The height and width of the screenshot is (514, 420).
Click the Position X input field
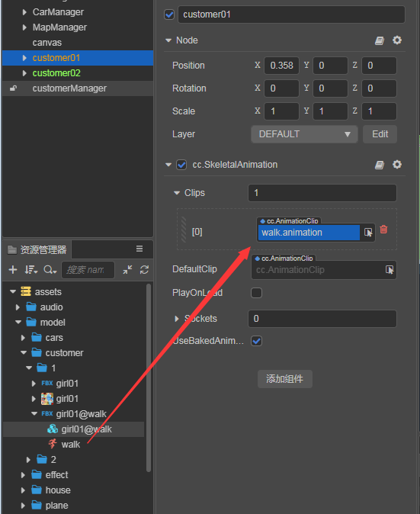(x=281, y=66)
